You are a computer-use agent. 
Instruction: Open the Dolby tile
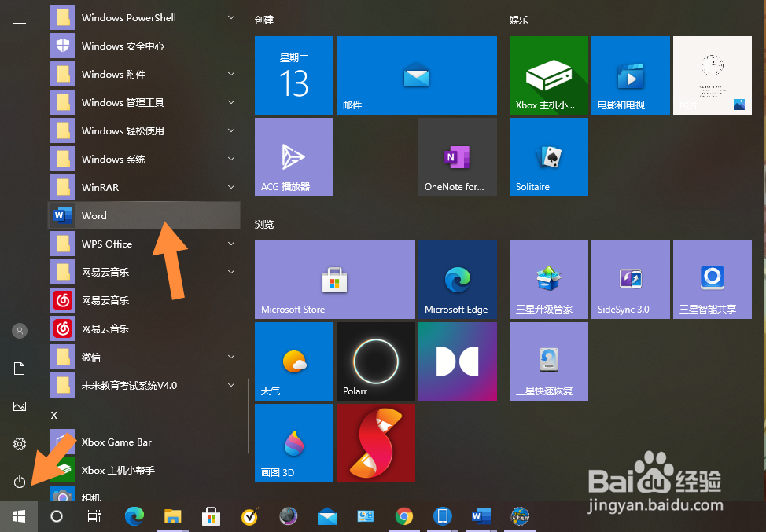[x=458, y=361]
